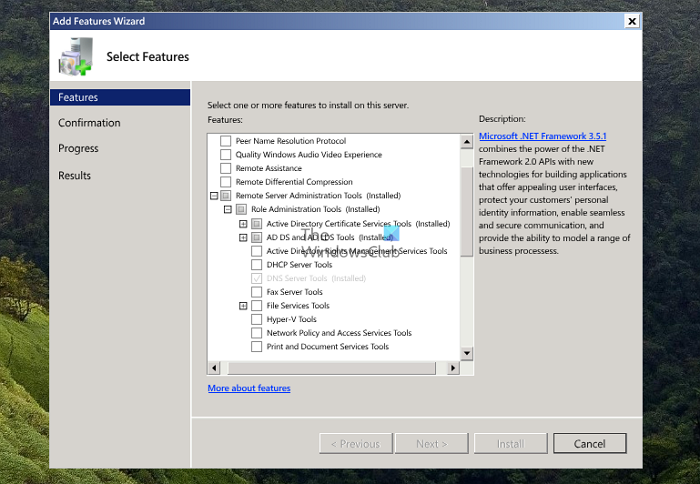Select Remote Differential Compression checkbox
Screen dimensions: 700x484
(225, 182)
